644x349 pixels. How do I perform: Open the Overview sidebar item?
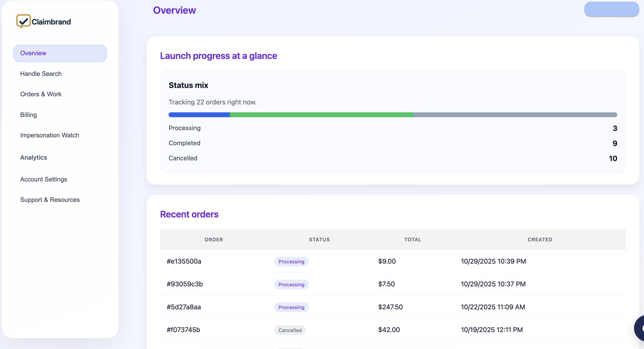pyautogui.click(x=60, y=53)
